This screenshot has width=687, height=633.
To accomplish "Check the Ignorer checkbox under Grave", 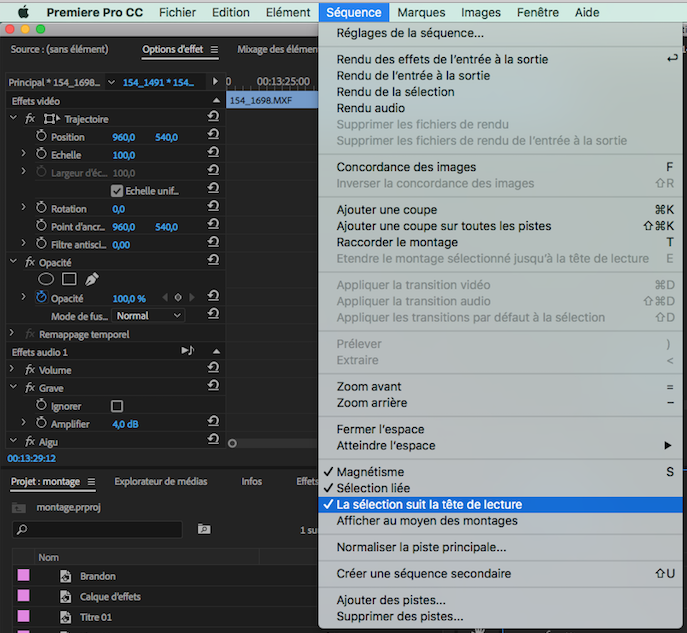I will pos(117,406).
